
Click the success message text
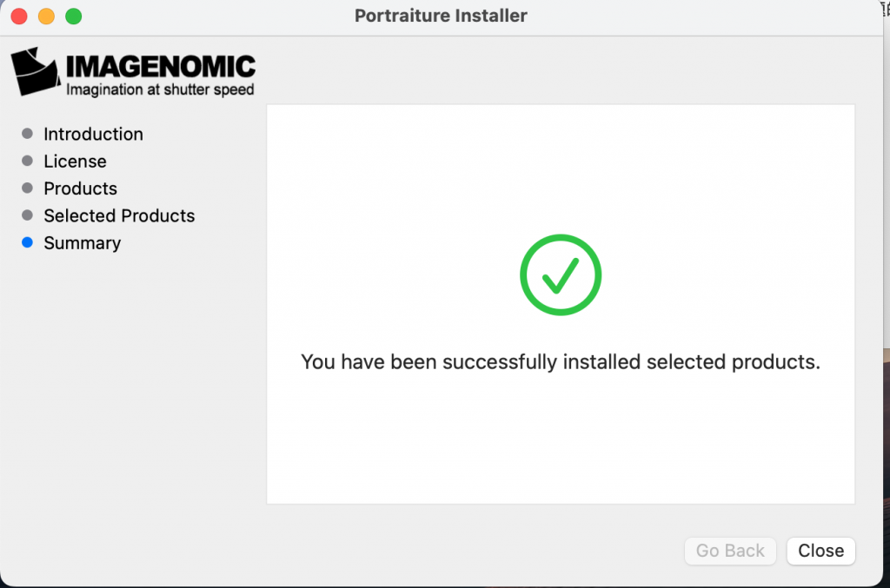coord(560,362)
